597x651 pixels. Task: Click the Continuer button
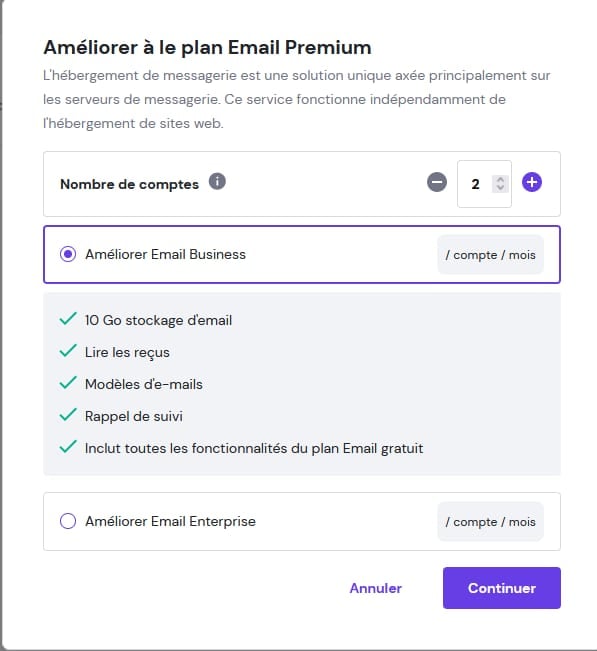pos(502,588)
